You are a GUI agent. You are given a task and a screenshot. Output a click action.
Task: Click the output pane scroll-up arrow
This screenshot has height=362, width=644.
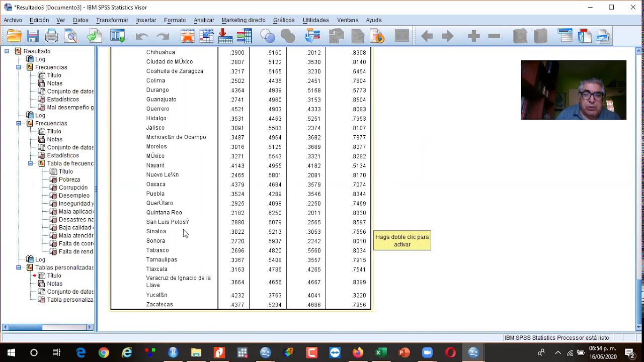click(638, 51)
